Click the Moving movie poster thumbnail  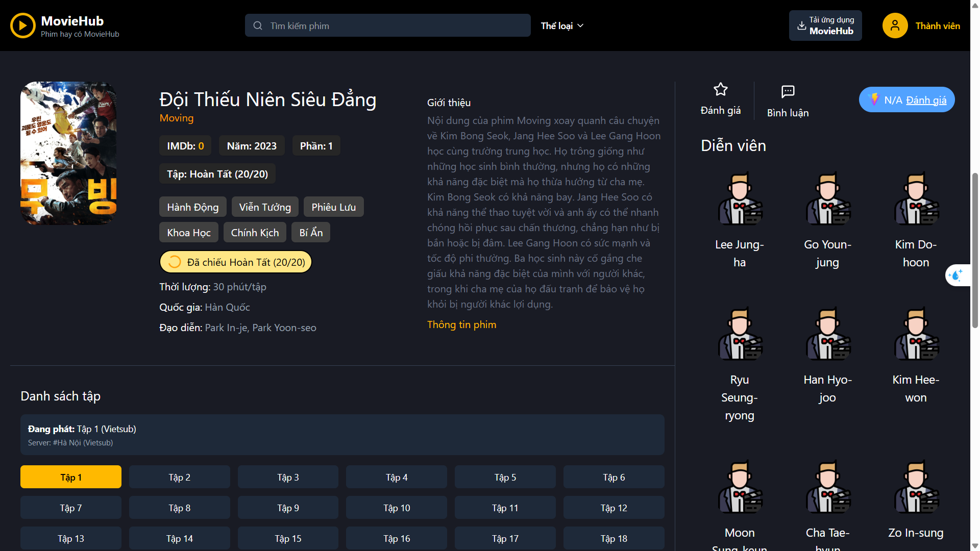68,153
